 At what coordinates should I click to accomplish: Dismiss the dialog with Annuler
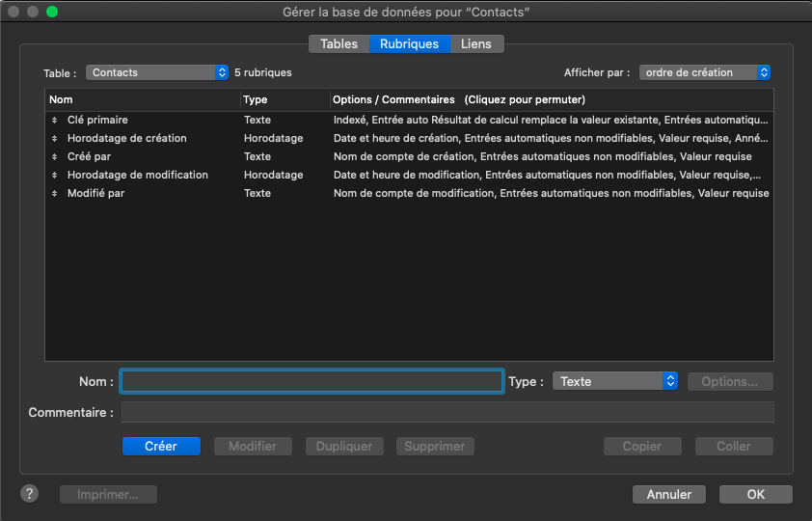click(x=669, y=494)
